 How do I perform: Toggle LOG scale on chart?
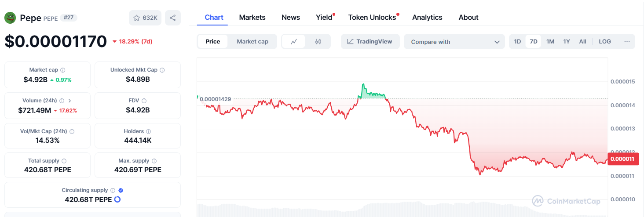pos(605,42)
